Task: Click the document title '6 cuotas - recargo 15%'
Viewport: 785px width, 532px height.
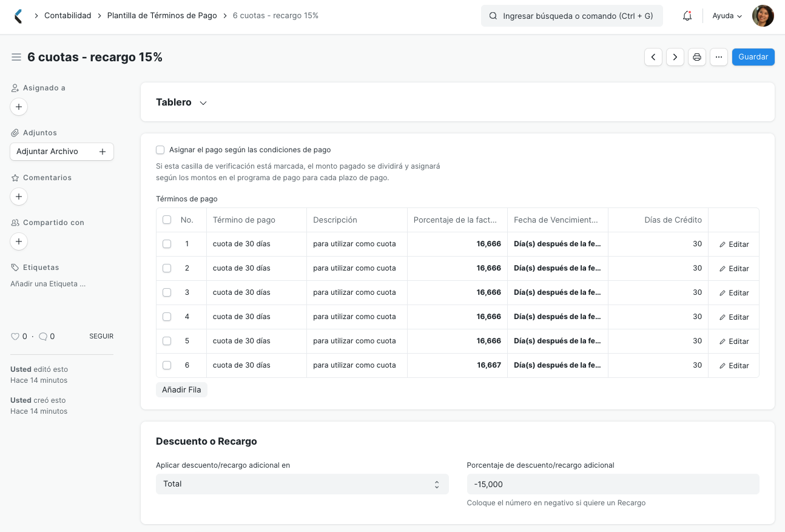Action: [95, 57]
